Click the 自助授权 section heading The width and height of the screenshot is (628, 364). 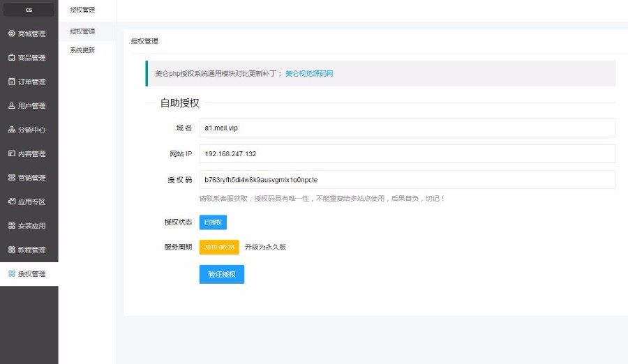[x=180, y=103]
